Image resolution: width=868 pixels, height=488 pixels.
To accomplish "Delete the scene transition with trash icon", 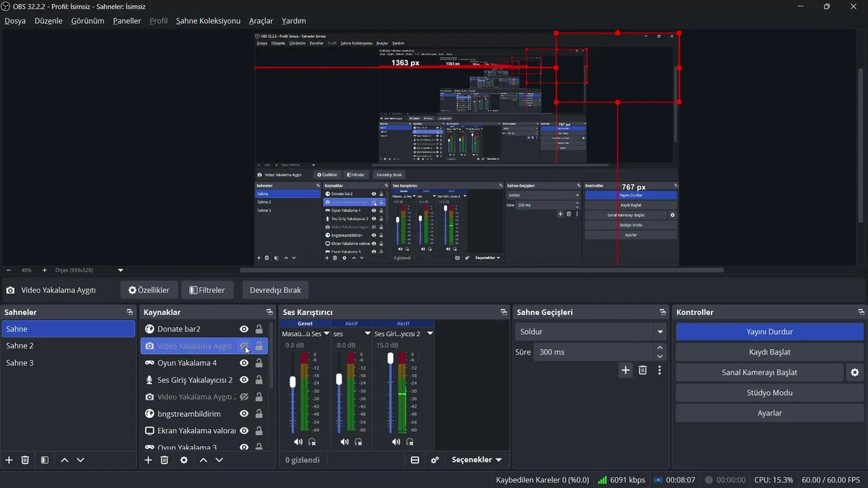I will 643,370.
